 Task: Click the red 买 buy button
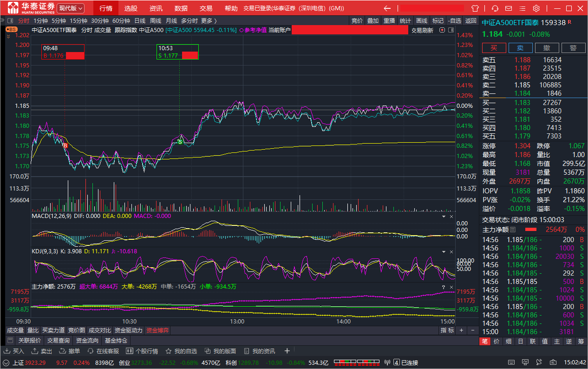tap(494, 48)
